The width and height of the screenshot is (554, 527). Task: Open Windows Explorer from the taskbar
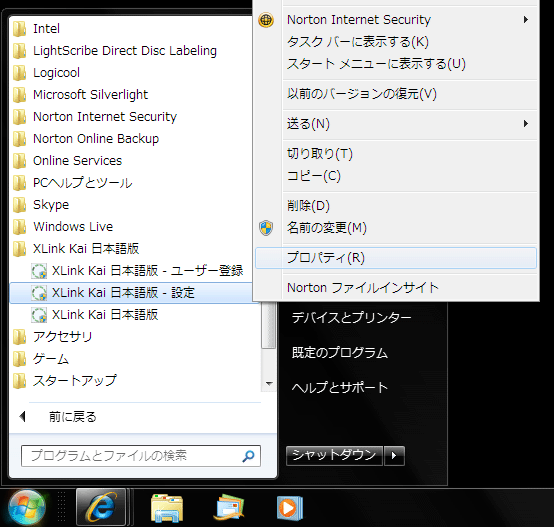167,508
